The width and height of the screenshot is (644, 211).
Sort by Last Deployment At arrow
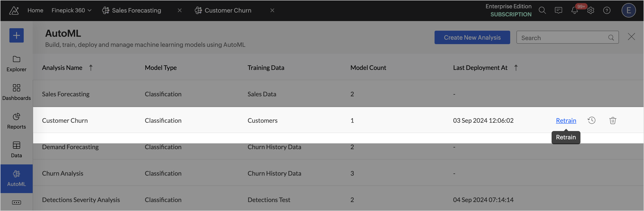516,68
